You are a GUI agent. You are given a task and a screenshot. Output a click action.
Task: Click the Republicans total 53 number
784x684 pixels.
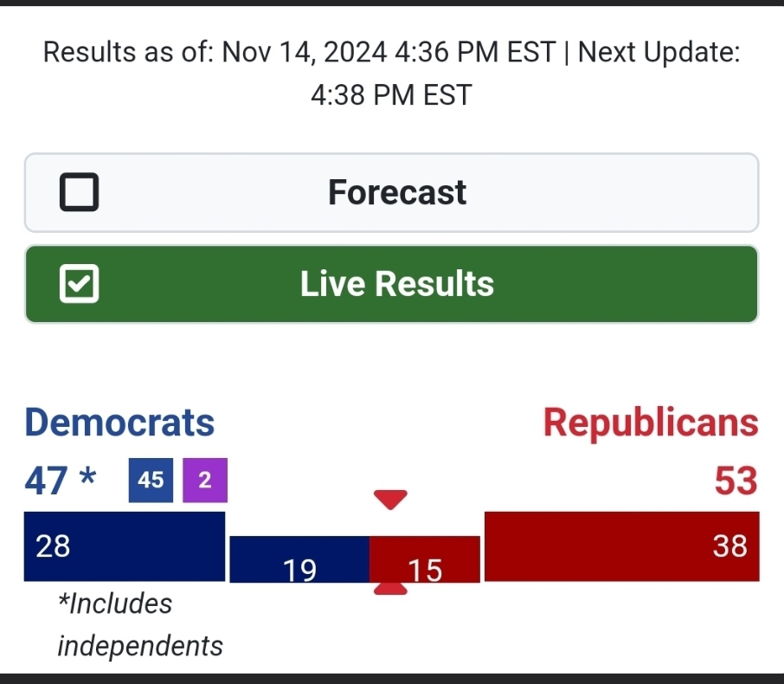pyautogui.click(x=736, y=481)
